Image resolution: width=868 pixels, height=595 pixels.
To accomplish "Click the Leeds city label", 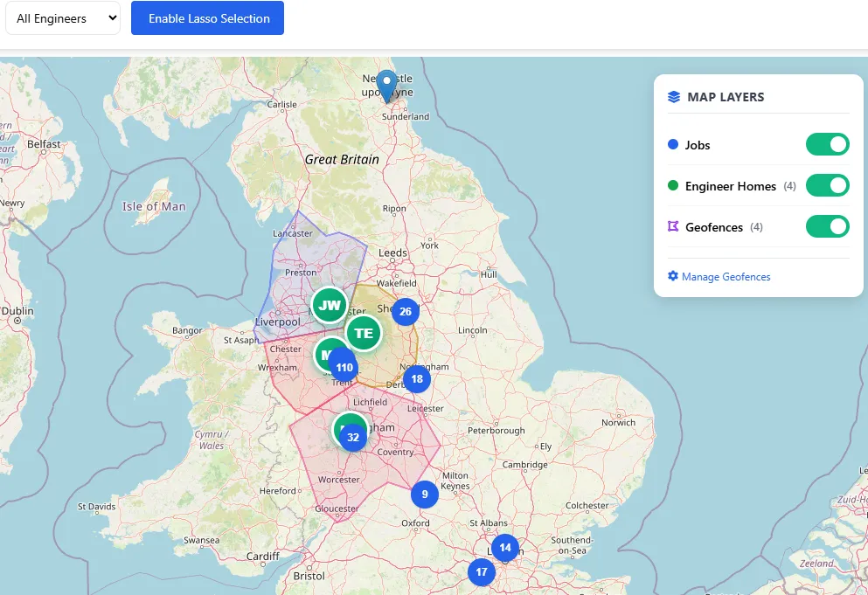I will tap(393, 253).
